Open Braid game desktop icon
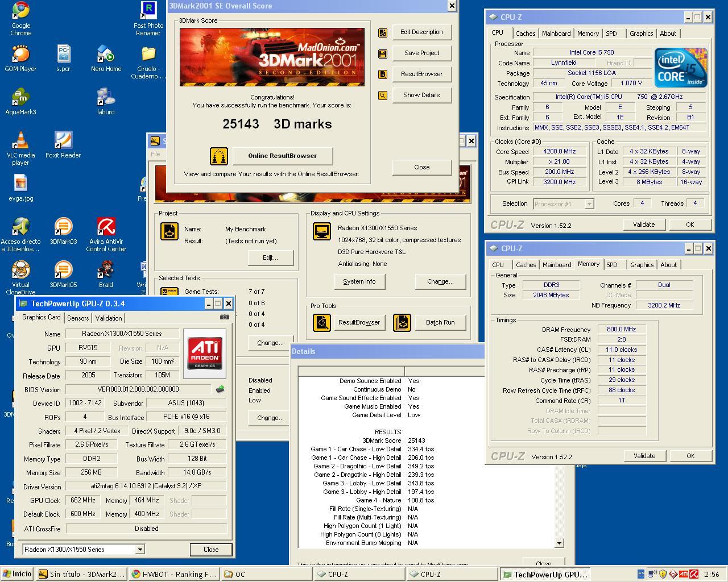Viewport: 728px width, 582px height. pyautogui.click(x=106, y=275)
